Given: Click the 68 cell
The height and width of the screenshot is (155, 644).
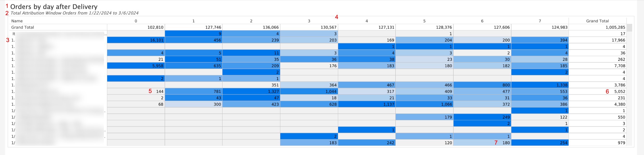Looking at the screenshot, I should pyautogui.click(x=136, y=104).
